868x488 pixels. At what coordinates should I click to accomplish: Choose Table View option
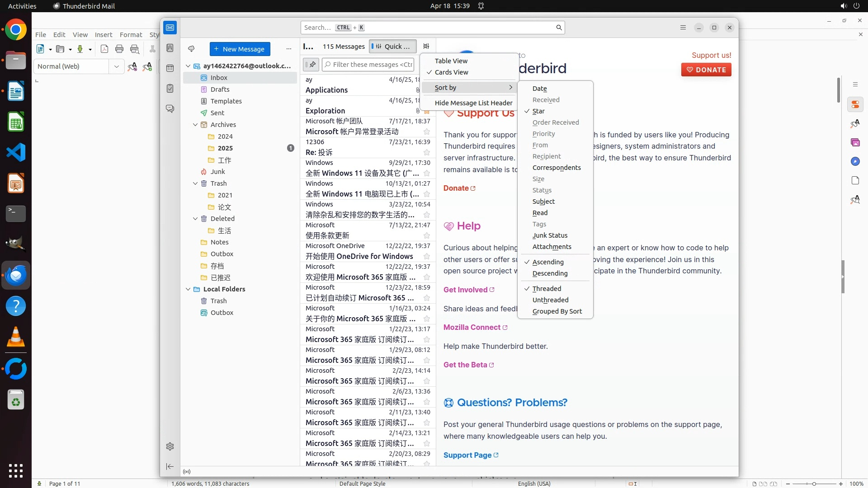[x=451, y=61]
